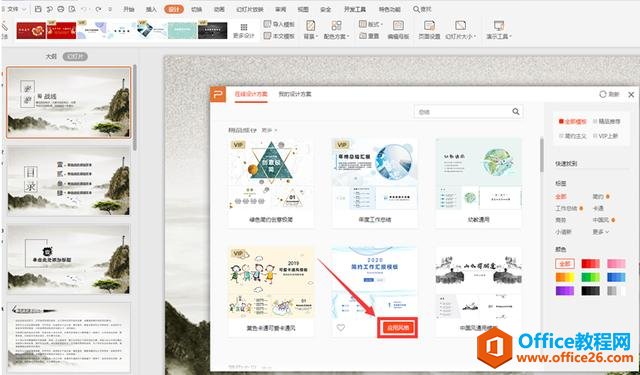Switch to the 开始 ribbon tab

coord(129,9)
